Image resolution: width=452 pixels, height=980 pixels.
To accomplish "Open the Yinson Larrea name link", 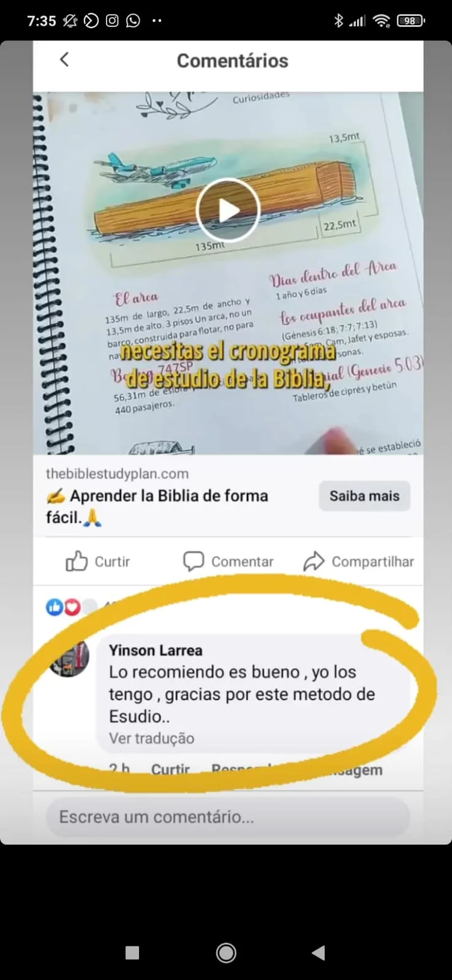I will click(x=156, y=650).
